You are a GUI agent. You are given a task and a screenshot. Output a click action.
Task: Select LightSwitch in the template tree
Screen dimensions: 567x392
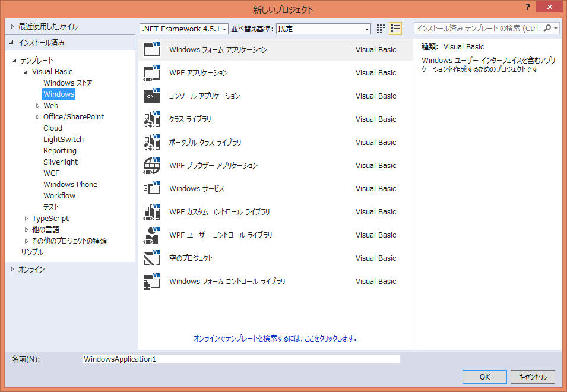pos(64,139)
